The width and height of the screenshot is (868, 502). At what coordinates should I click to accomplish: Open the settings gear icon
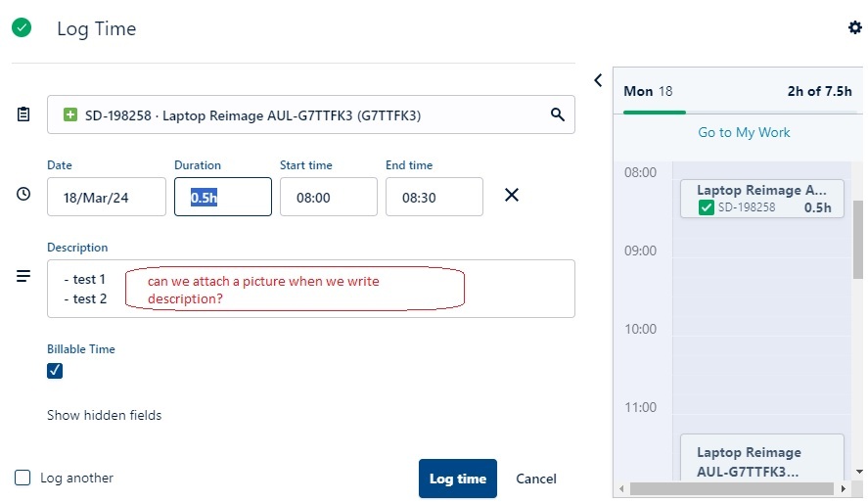[854, 28]
